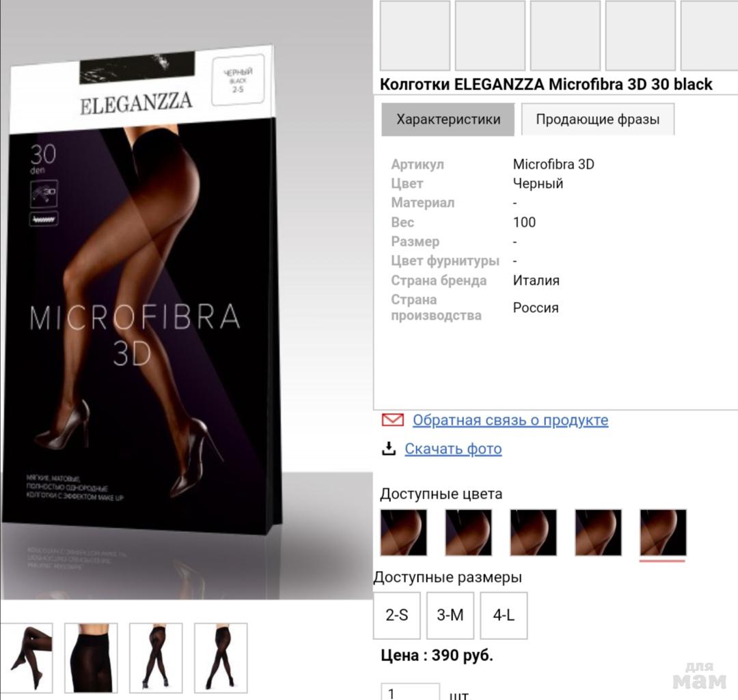738x700 pixels.
Task: Choose size 2-S
Action: (397, 615)
